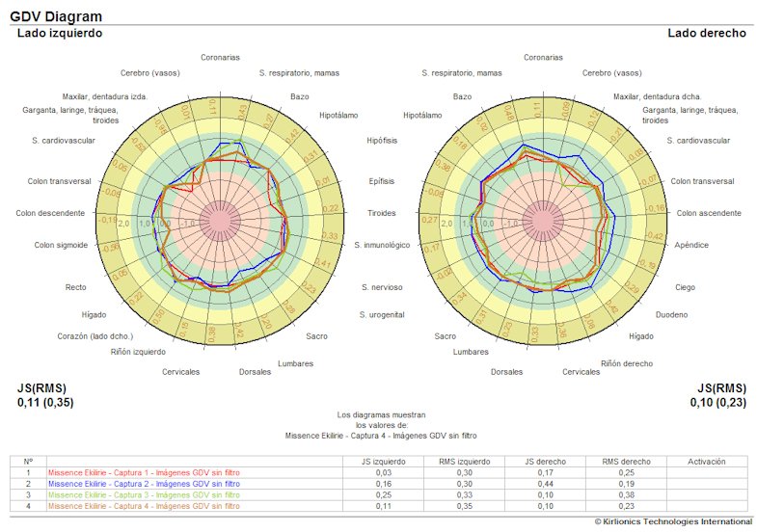Select the Lado izquierdo heading
The image size is (757, 532).
pos(60,33)
